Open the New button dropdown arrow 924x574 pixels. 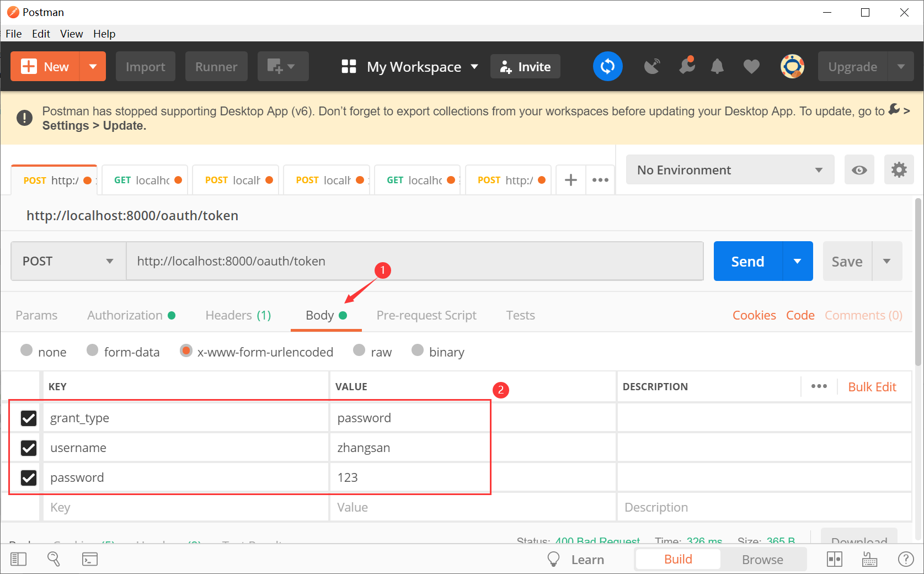93,67
